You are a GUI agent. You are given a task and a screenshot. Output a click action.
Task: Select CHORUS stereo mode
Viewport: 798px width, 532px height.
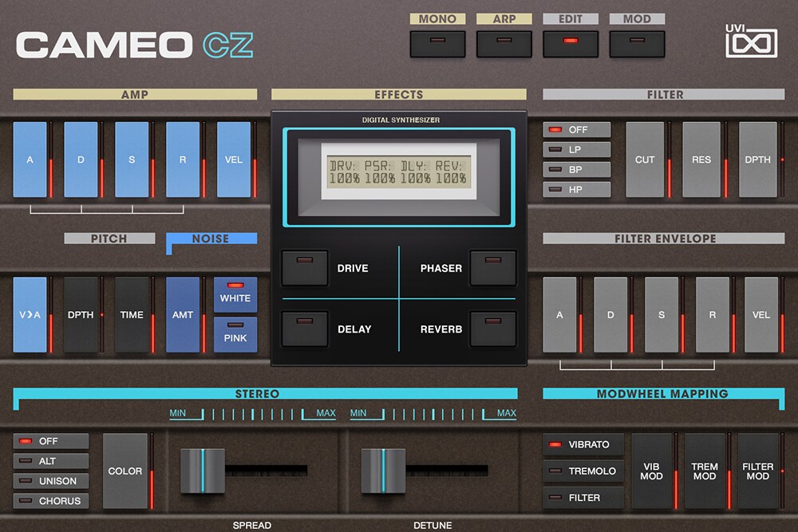(51, 501)
